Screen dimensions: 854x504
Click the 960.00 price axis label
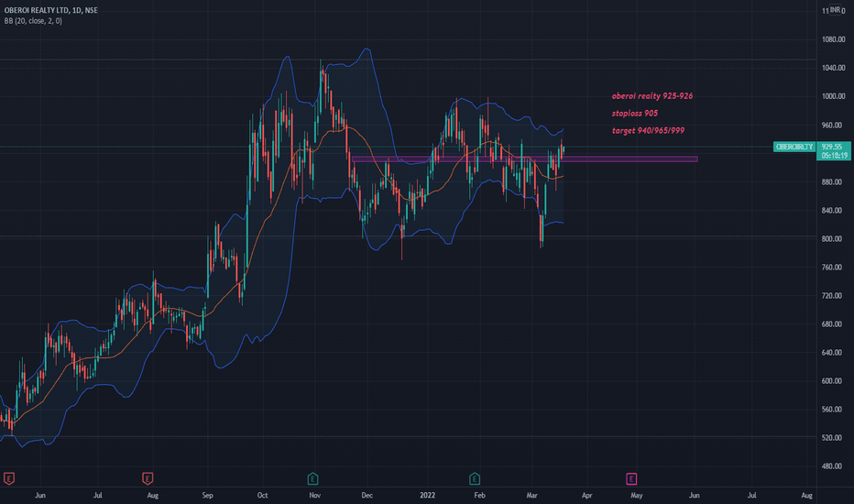click(x=832, y=126)
